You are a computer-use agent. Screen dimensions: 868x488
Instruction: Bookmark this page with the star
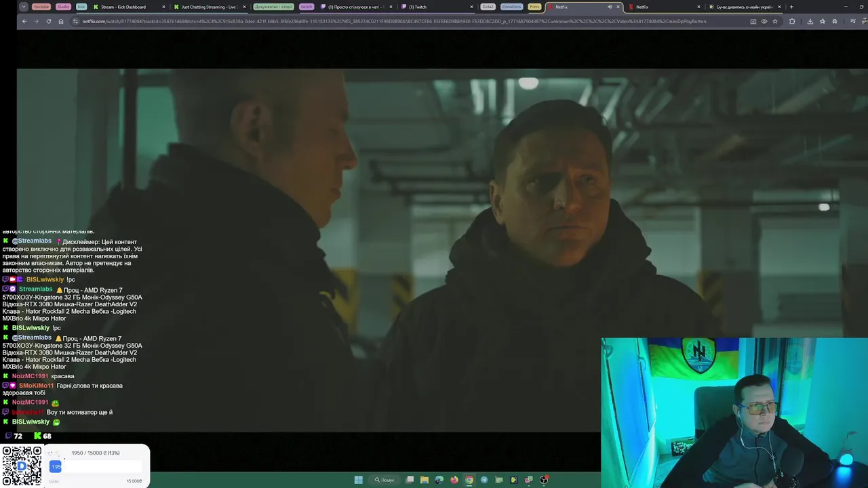[x=775, y=21]
